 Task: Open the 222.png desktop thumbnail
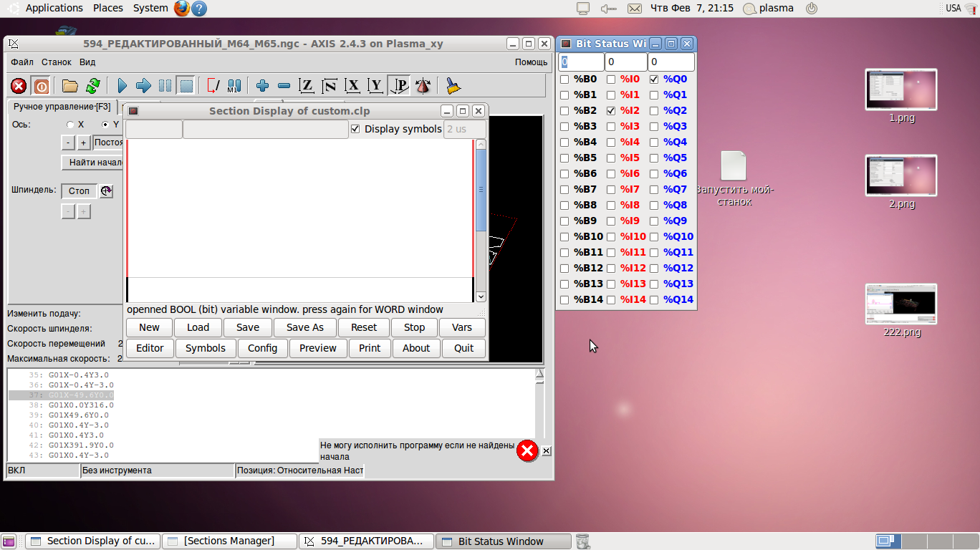(x=901, y=304)
